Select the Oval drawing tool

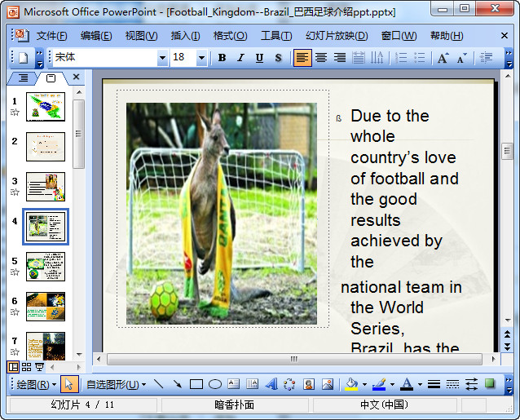(x=215, y=384)
